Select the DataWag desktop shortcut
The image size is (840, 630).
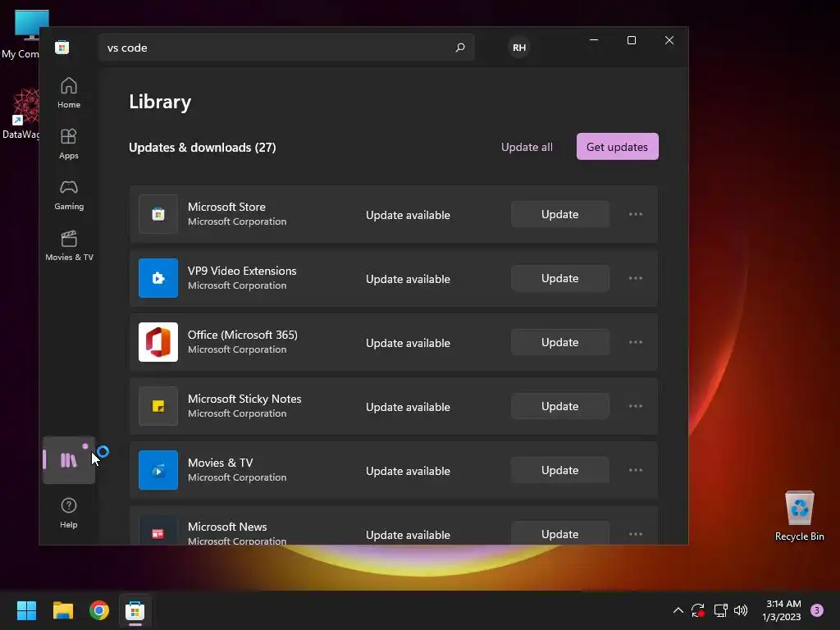point(21,114)
